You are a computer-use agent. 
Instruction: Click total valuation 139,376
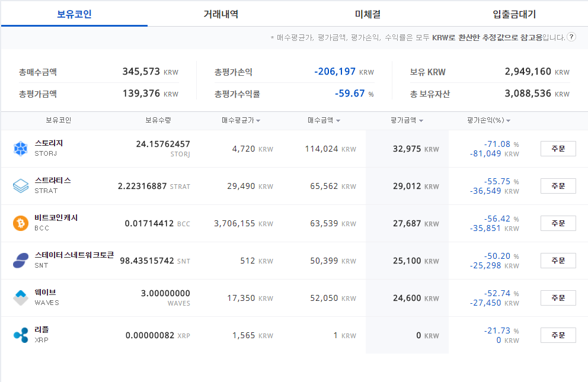[x=142, y=93]
